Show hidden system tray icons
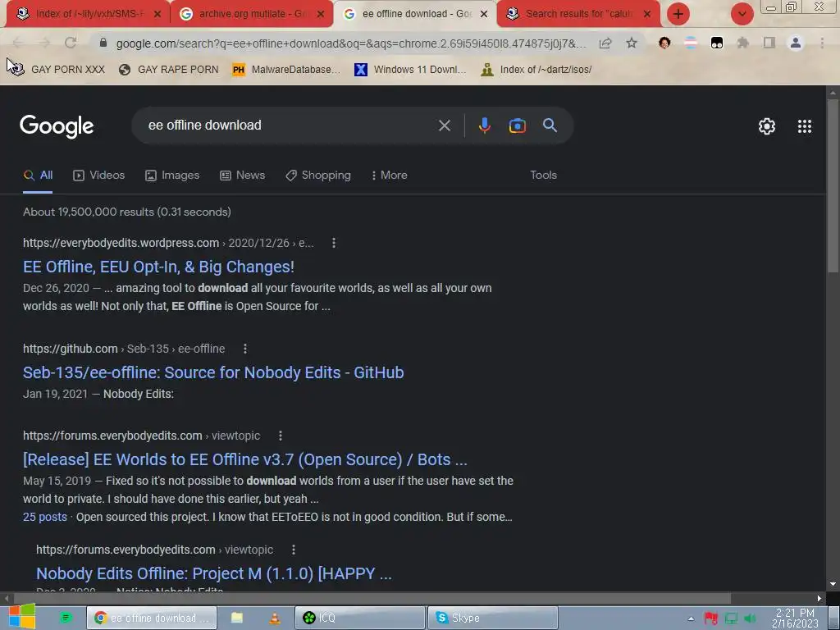 click(691, 619)
